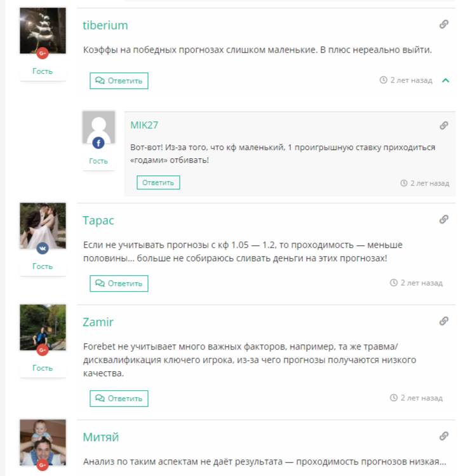Open tiberium's username link
This screenshot has width=463, height=476.
tap(105, 25)
